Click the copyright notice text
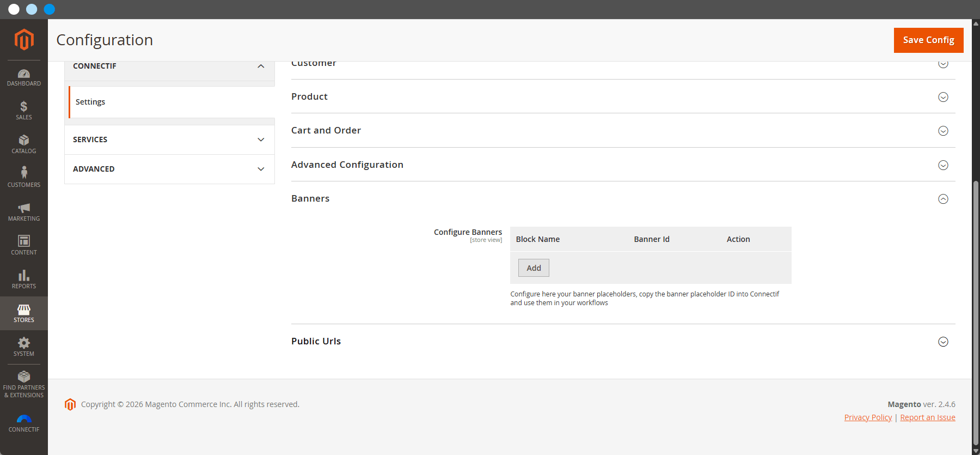Image resolution: width=980 pixels, height=455 pixels. point(190,404)
